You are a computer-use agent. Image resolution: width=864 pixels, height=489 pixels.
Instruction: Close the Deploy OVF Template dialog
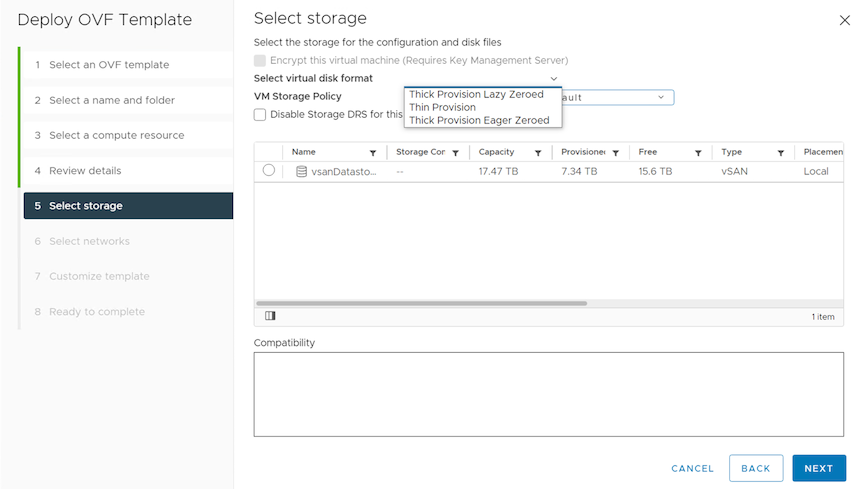coord(844,20)
